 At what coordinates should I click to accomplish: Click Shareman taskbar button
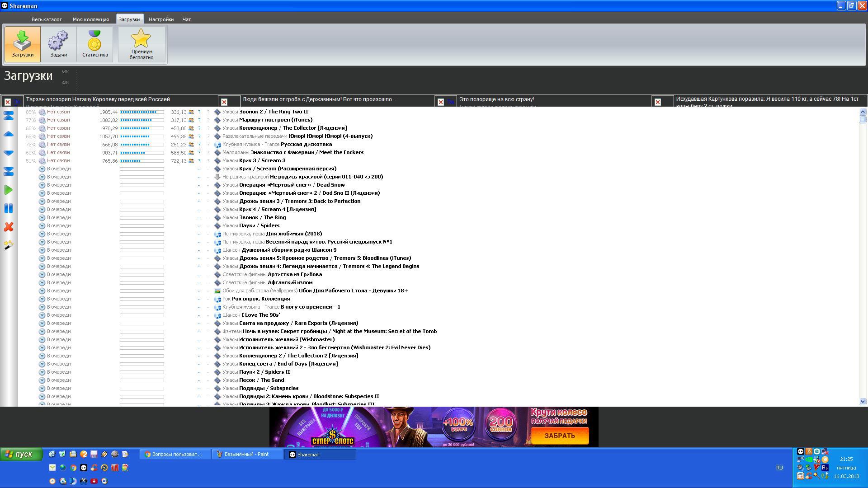click(x=320, y=455)
